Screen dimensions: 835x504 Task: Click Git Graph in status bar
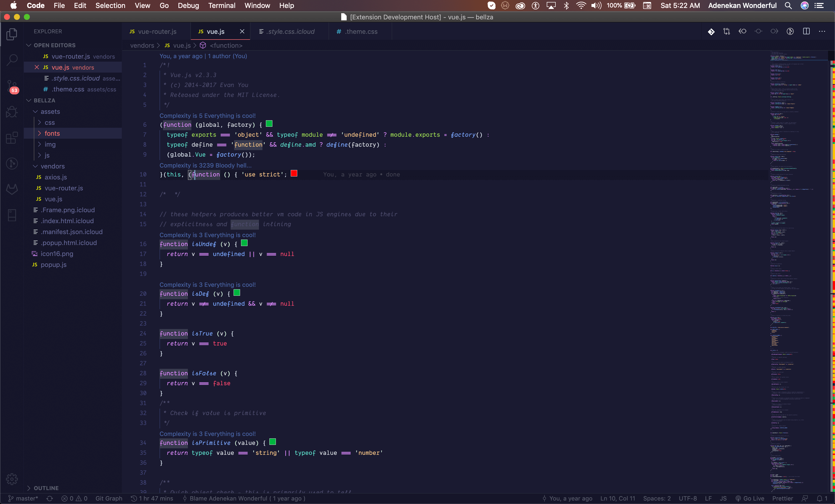(x=109, y=498)
